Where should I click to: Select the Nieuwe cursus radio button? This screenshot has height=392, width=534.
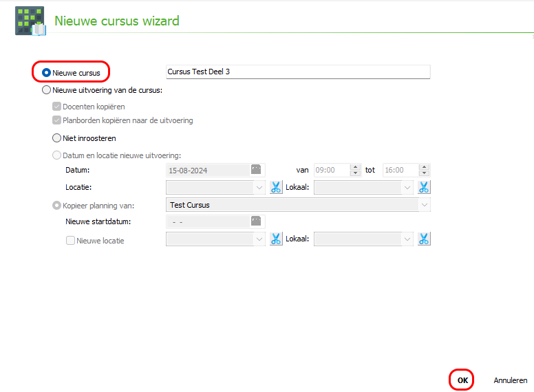pyautogui.click(x=46, y=72)
